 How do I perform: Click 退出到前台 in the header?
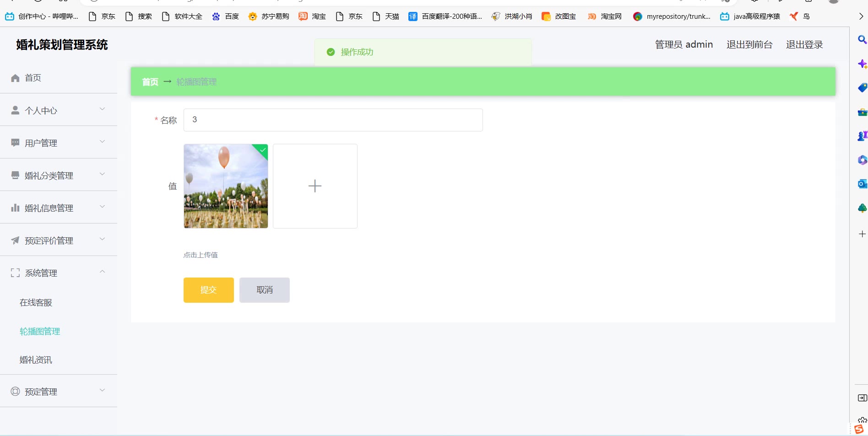click(749, 44)
